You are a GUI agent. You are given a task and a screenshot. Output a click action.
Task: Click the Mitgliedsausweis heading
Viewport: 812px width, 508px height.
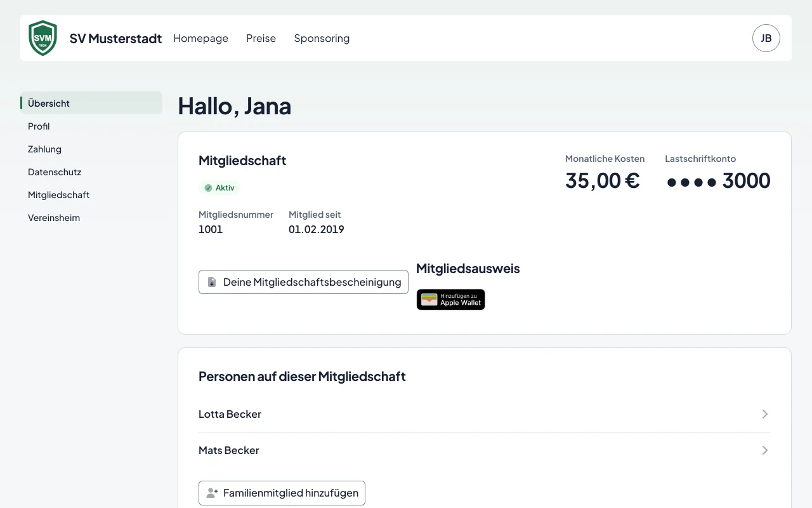click(468, 269)
